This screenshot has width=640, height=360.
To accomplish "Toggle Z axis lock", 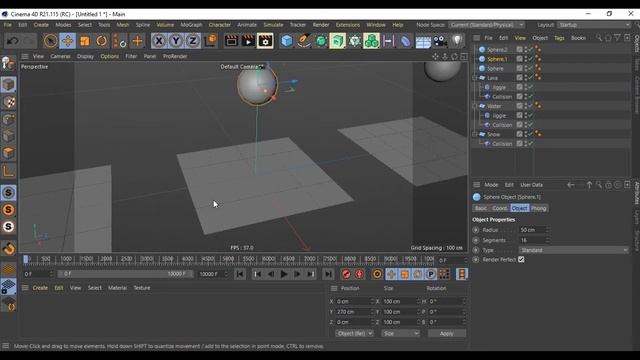I will 193,41.
